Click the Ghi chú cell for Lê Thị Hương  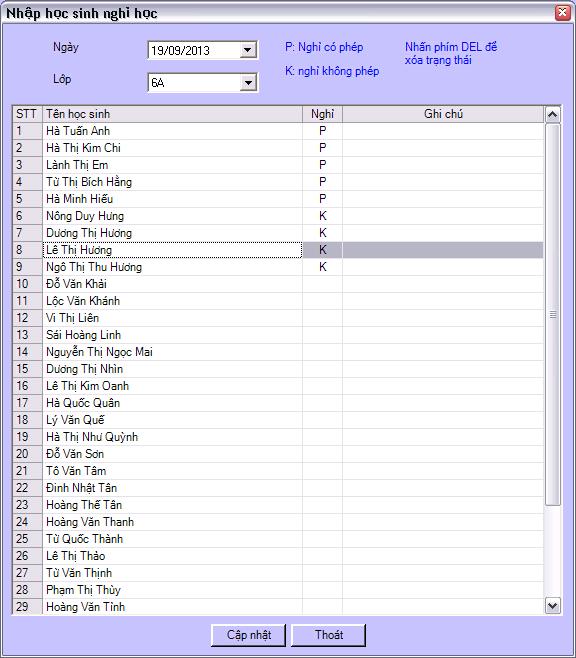[443, 250]
